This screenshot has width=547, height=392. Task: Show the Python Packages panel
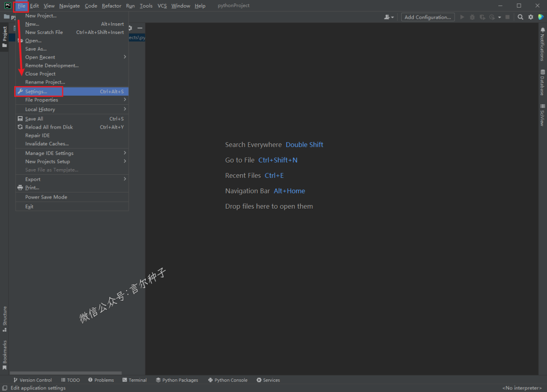pyautogui.click(x=177, y=380)
